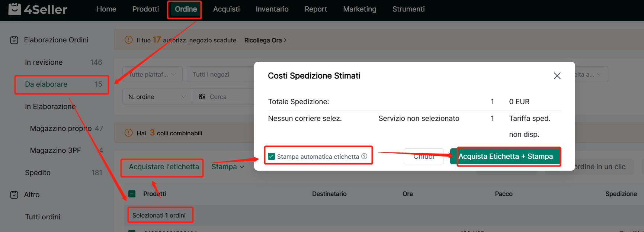Open the Stampa dropdown menu
Viewport: 644px width, 232px height.
tap(228, 167)
